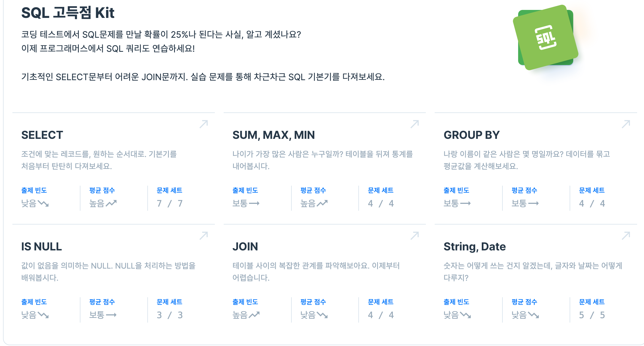Image resolution: width=644 pixels, height=346 pixels.
Task: Click the JOIN card description text
Action: [x=316, y=272]
